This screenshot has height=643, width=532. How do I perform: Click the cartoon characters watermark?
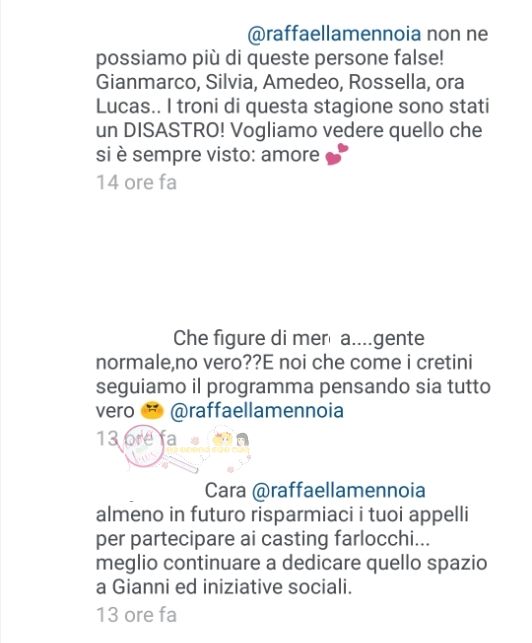click(x=231, y=444)
